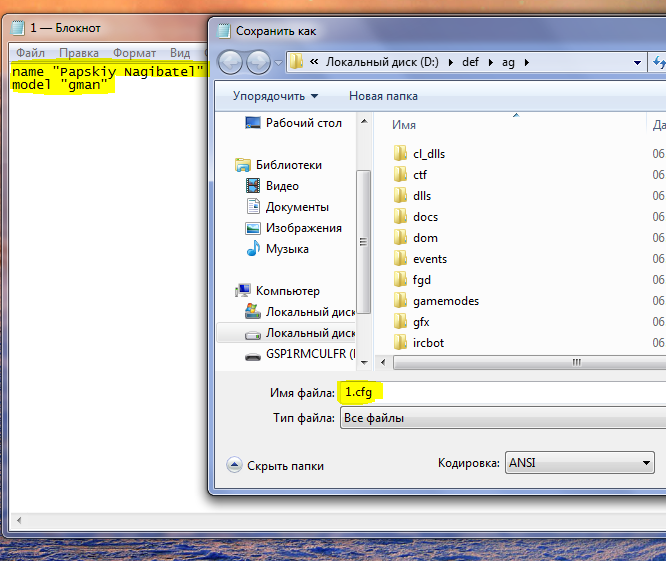Open Формат menu in Notepad
Image resolution: width=666 pixels, height=561 pixels.
tap(134, 53)
